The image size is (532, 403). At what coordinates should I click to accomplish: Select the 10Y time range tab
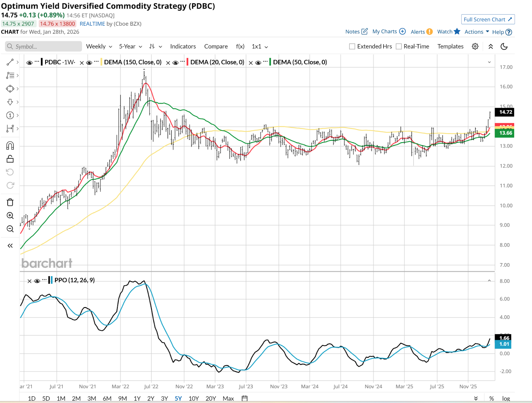pos(194,398)
